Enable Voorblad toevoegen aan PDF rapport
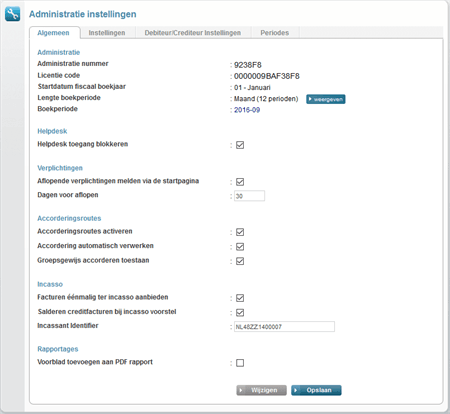The height and width of the screenshot is (414, 450). point(240,363)
